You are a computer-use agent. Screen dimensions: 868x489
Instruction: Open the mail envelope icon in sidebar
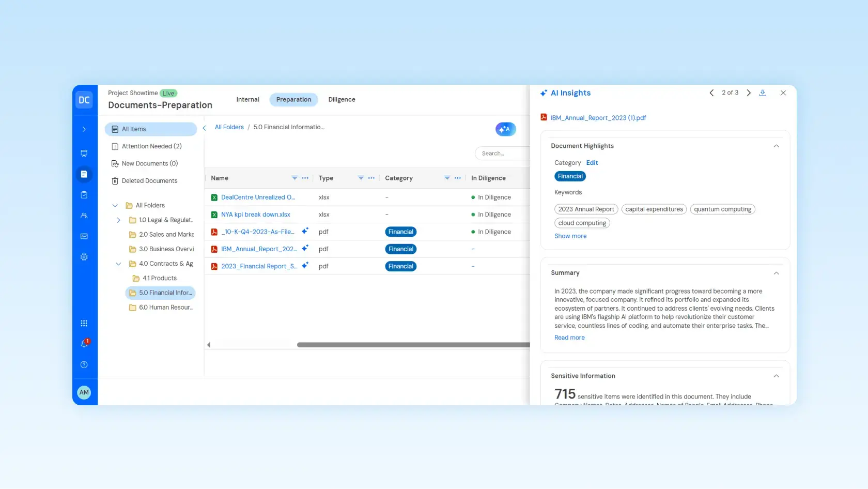click(x=84, y=236)
